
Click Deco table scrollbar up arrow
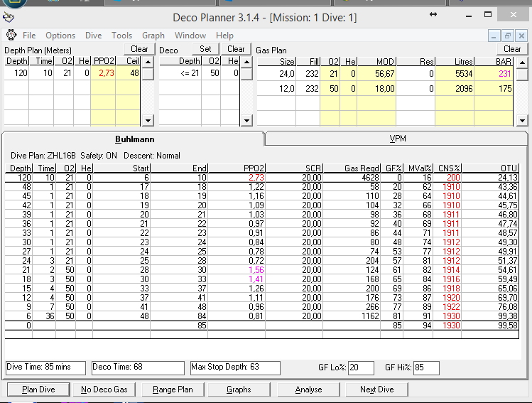point(246,62)
